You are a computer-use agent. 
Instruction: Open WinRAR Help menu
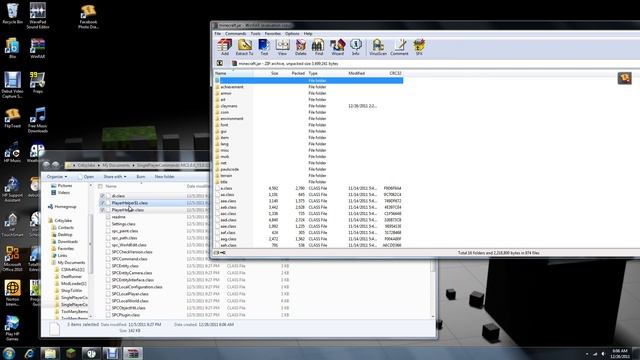308,33
